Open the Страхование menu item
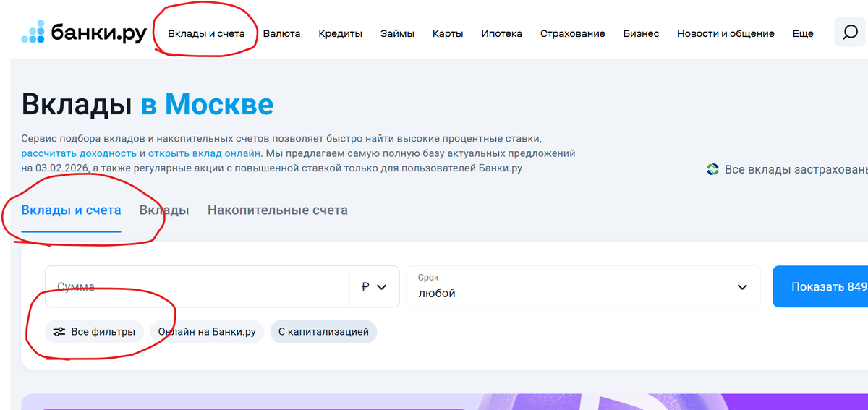The height and width of the screenshot is (410, 868). click(572, 33)
